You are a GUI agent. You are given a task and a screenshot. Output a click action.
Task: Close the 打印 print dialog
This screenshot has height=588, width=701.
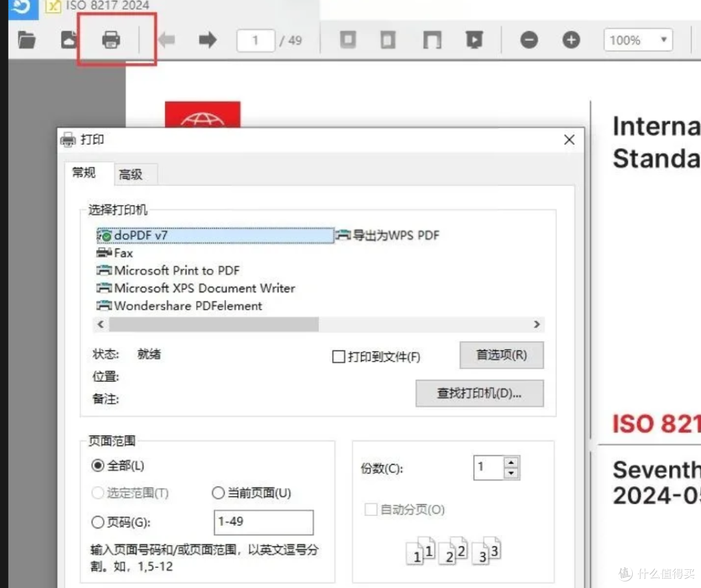pos(569,140)
